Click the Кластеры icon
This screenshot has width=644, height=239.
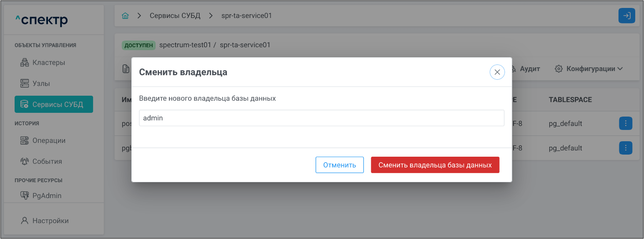[x=25, y=63]
